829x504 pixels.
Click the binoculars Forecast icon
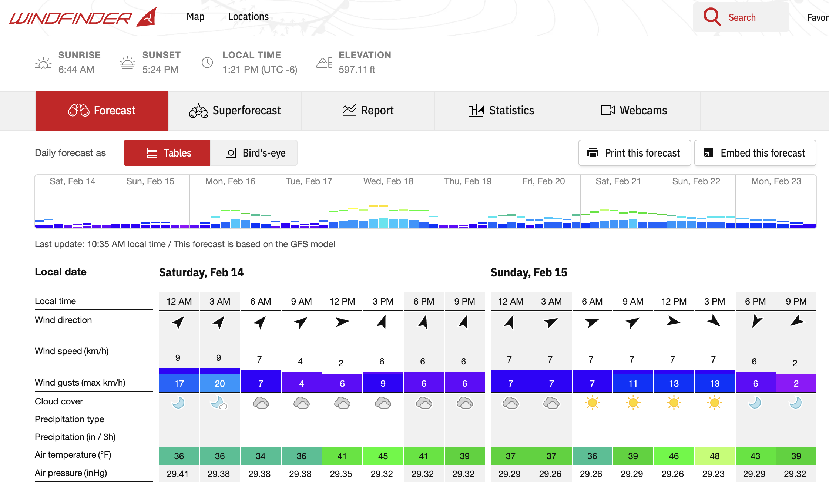(78, 110)
